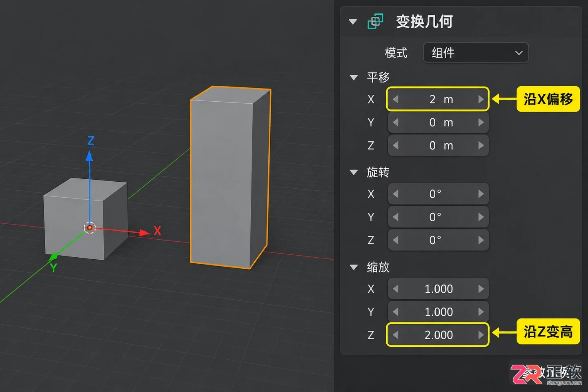Increase 平移 X with its right arrow
Image resolution: width=588 pixels, height=392 pixels.
481,99
